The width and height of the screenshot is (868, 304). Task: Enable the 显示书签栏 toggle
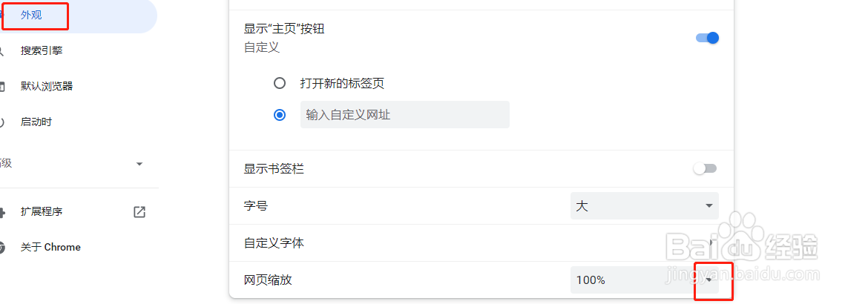pos(705,169)
